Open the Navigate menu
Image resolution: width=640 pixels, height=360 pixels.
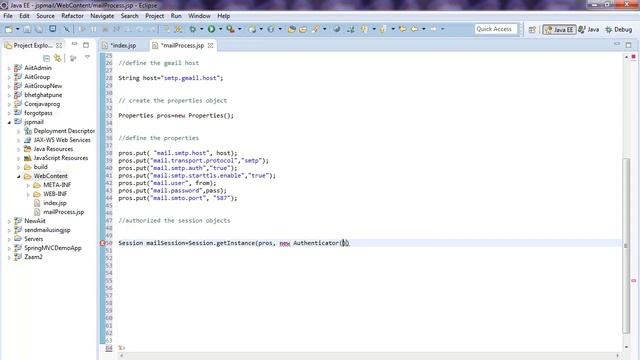click(x=102, y=16)
